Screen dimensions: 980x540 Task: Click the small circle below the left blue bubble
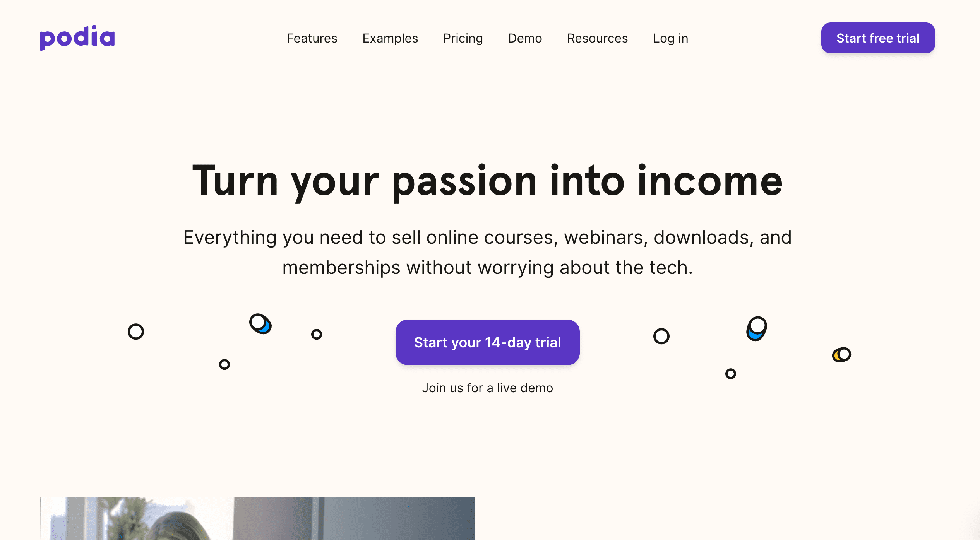click(224, 364)
